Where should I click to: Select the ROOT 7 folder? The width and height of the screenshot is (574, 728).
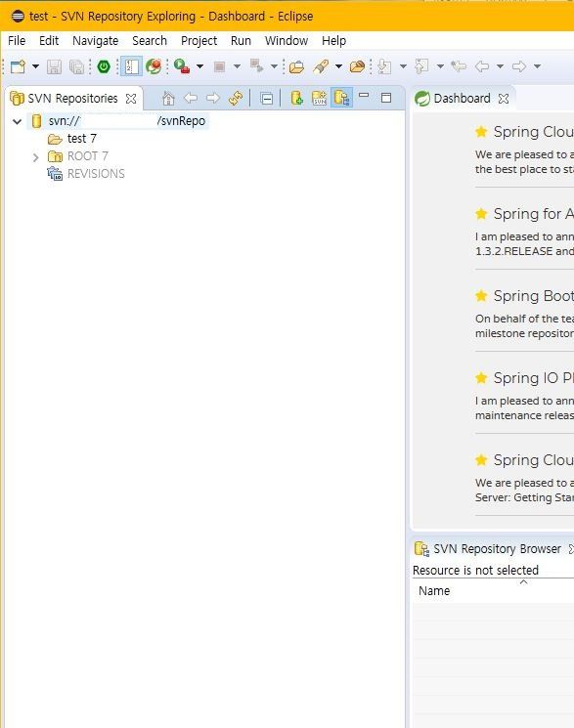[x=87, y=156]
